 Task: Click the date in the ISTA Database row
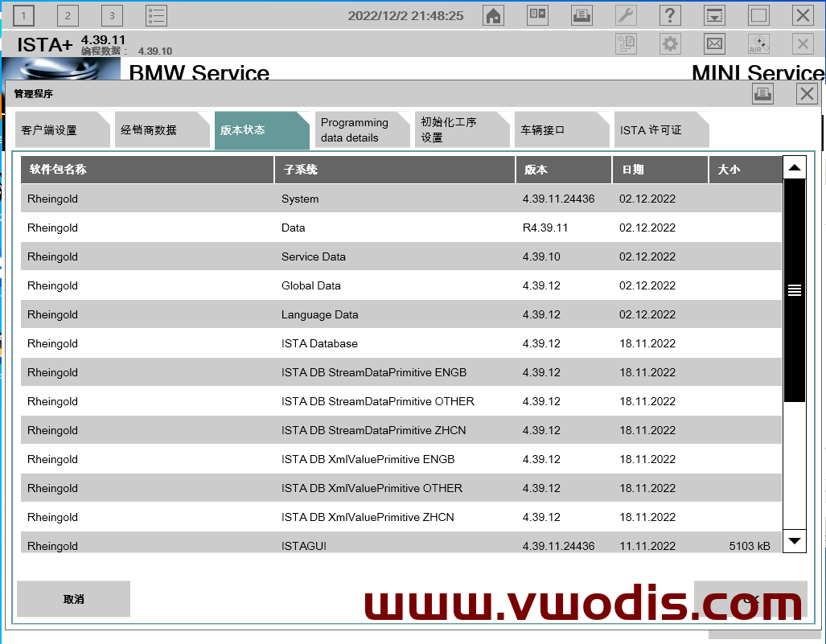click(x=647, y=343)
